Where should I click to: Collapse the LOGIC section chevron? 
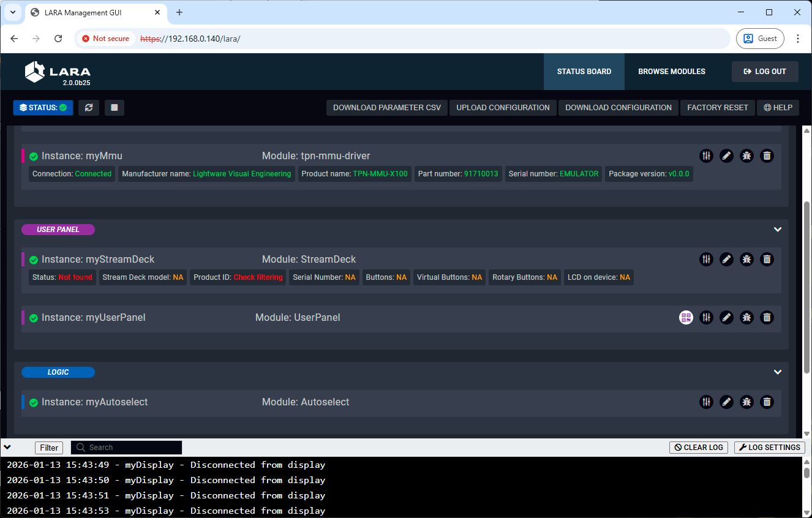(778, 372)
